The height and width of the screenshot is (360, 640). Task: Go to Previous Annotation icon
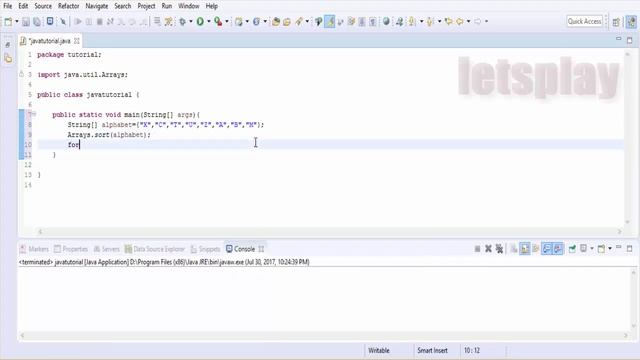tap(430, 22)
